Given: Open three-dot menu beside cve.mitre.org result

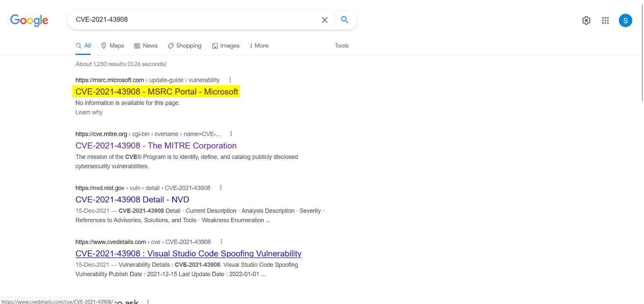Looking at the screenshot, I should tap(231, 134).
